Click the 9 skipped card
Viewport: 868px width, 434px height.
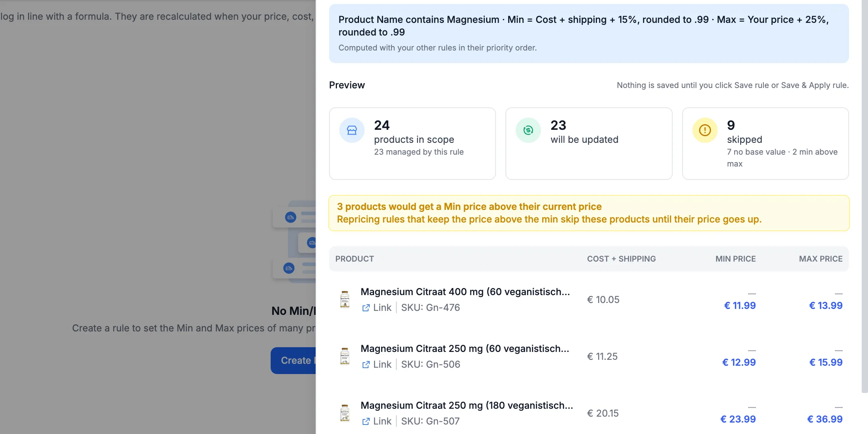(765, 144)
